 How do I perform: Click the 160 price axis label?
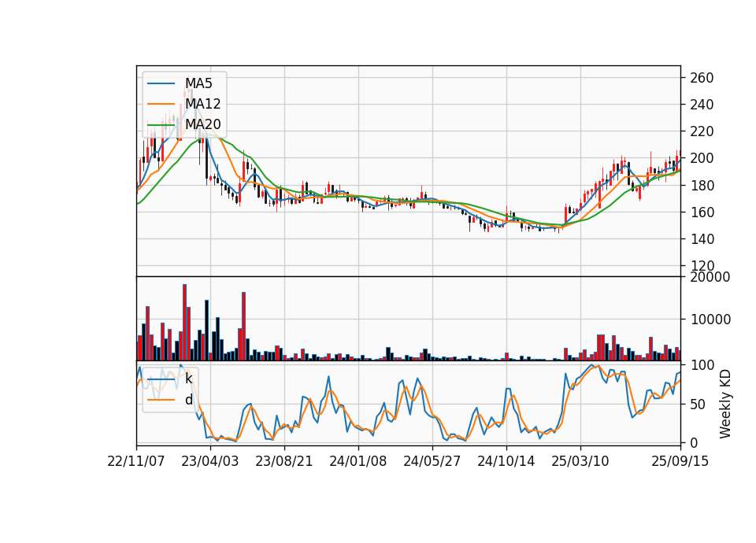point(702,212)
